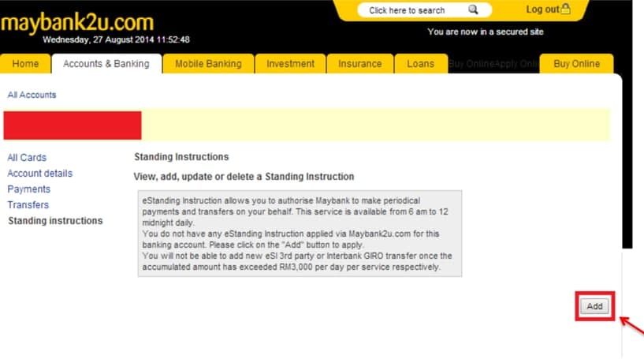
Task: Switch to Accounts & Banking tab
Action: coord(106,64)
